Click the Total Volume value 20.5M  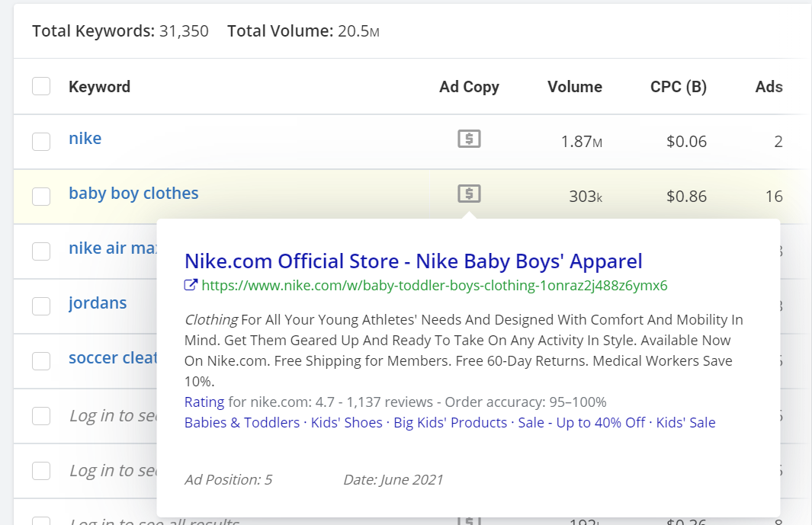[x=358, y=31]
